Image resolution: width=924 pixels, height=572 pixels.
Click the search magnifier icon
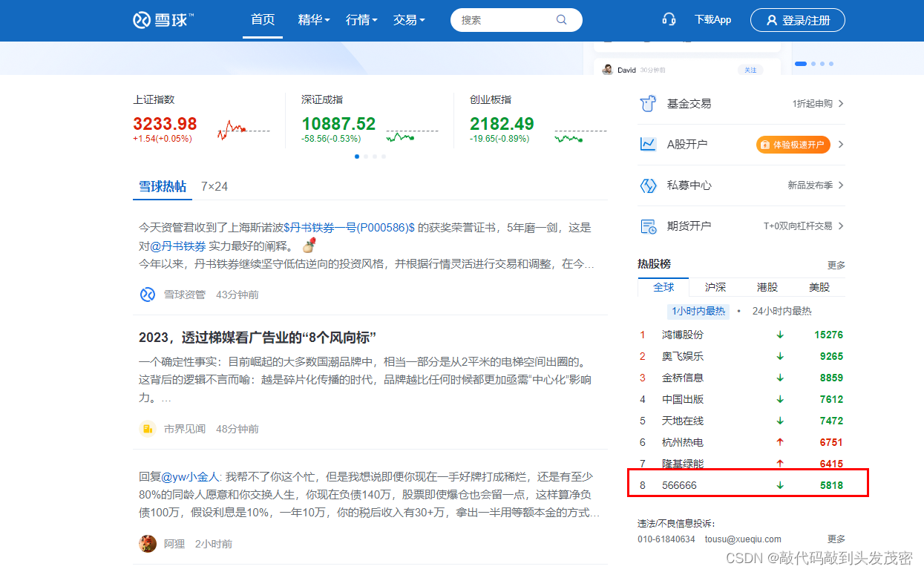pyautogui.click(x=562, y=20)
